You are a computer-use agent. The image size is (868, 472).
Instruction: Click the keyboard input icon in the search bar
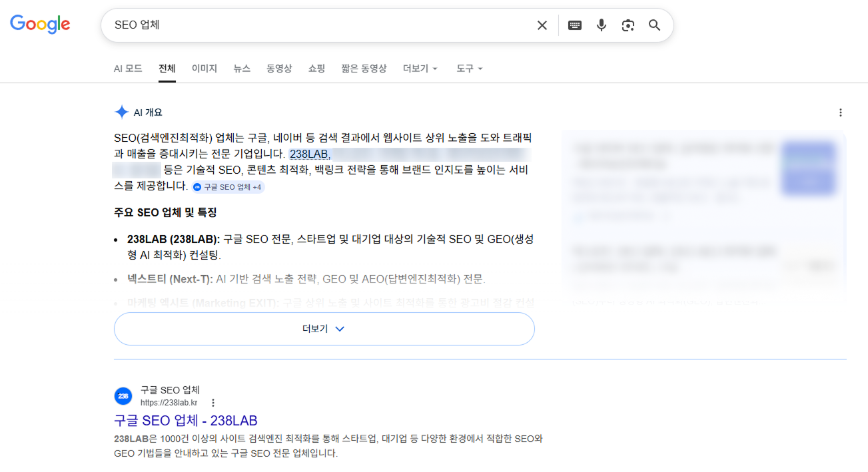pyautogui.click(x=574, y=25)
